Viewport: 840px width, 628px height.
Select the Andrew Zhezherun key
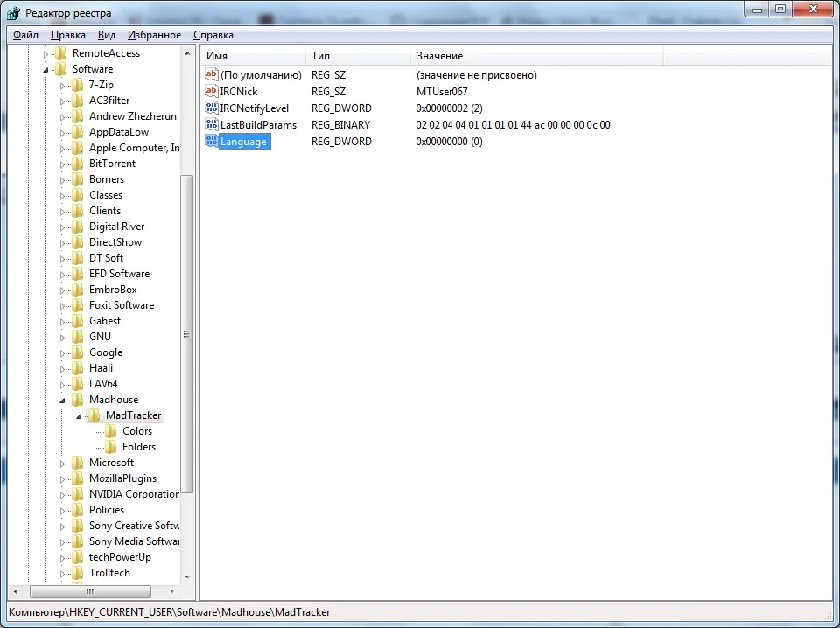coord(132,116)
